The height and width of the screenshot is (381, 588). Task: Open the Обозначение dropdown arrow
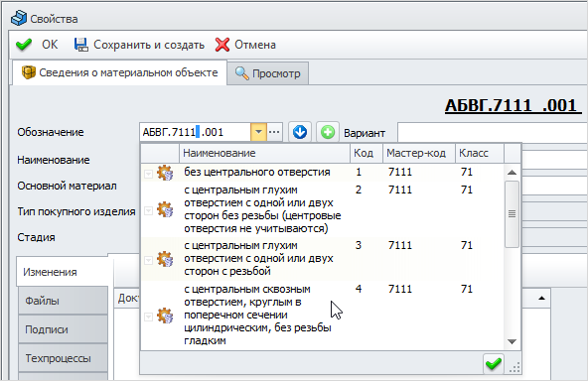258,132
